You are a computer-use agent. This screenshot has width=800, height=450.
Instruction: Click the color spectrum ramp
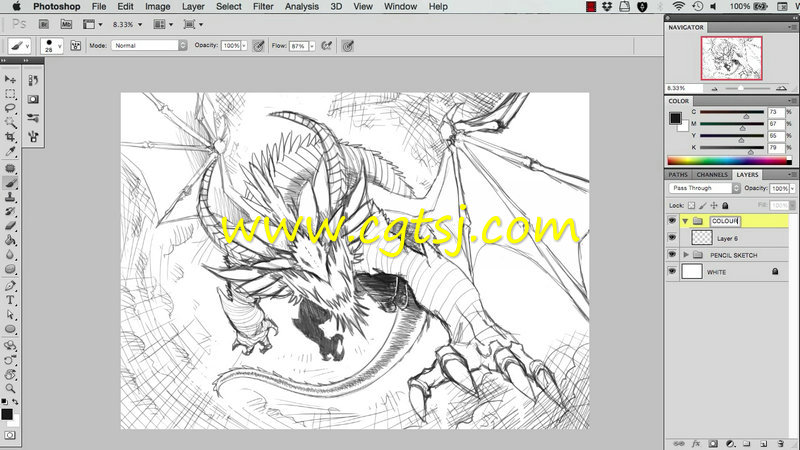pos(727,161)
